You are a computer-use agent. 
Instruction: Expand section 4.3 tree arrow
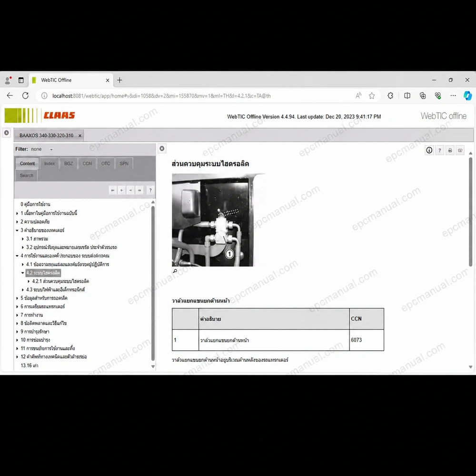[23, 290]
